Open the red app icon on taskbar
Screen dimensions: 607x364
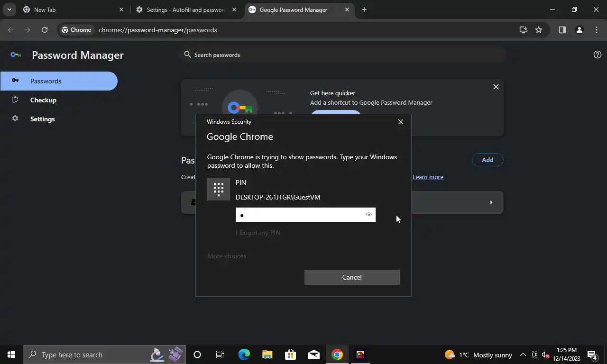(x=360, y=355)
